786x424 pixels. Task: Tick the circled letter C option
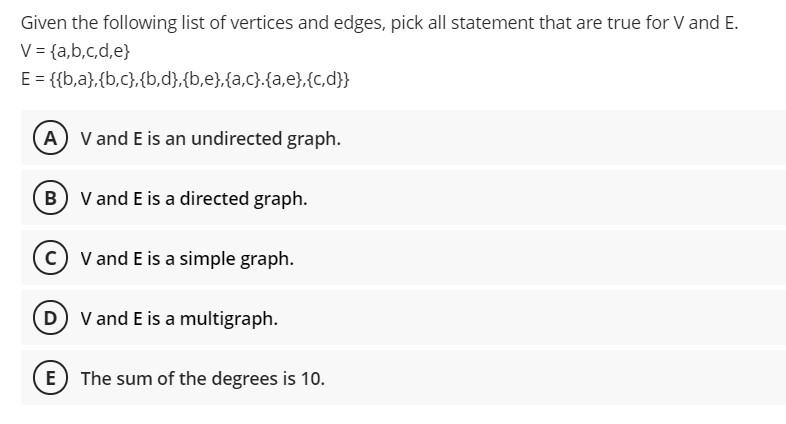click(50, 258)
